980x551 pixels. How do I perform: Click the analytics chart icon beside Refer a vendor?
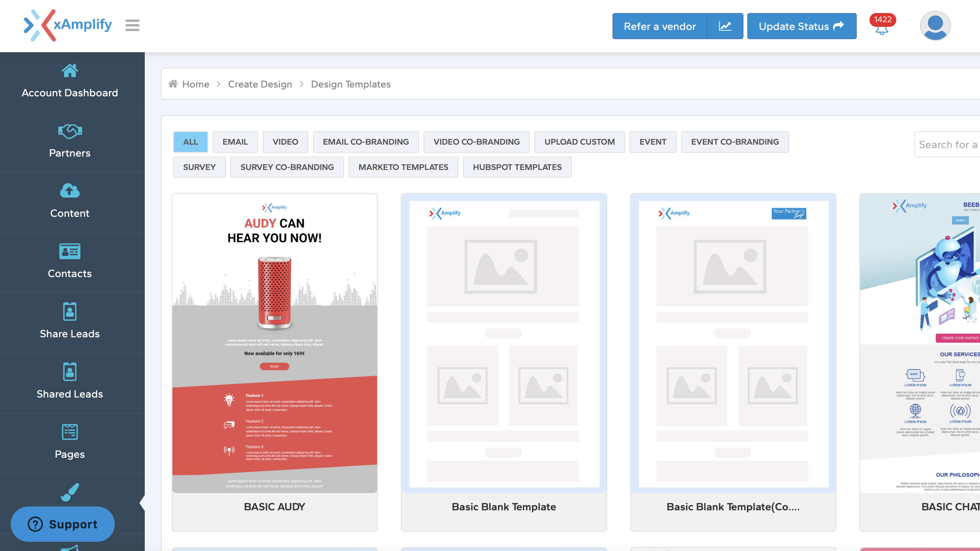(x=725, y=26)
